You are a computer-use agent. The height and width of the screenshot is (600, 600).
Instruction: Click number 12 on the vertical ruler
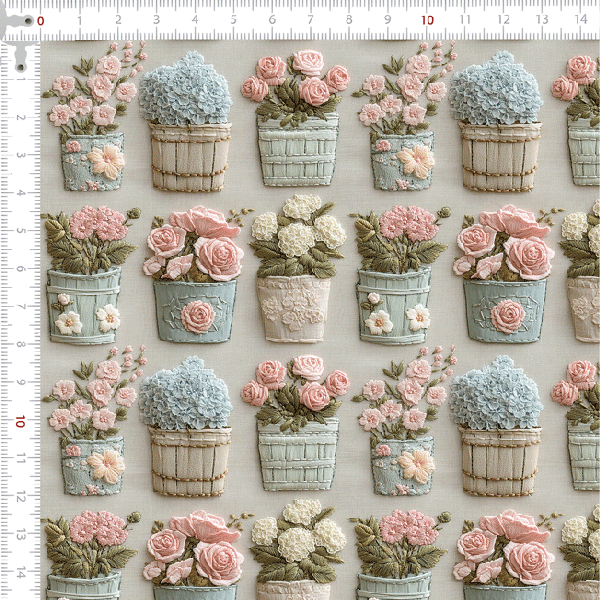[x=20, y=497]
